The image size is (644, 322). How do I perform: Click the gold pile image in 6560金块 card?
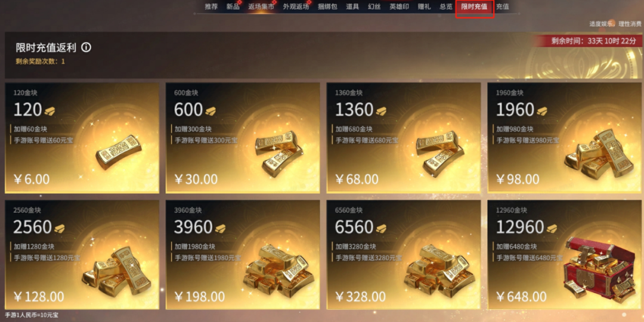coord(440,271)
